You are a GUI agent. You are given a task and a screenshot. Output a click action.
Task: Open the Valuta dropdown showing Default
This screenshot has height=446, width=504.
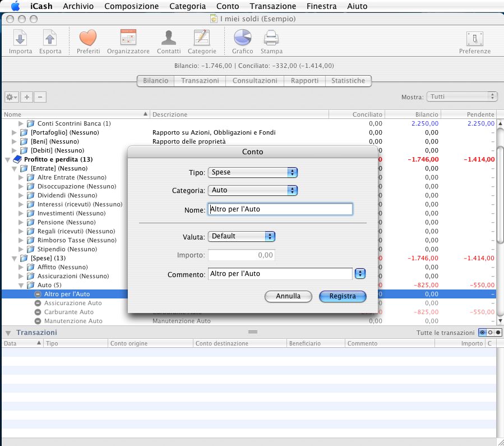pyautogui.click(x=242, y=236)
